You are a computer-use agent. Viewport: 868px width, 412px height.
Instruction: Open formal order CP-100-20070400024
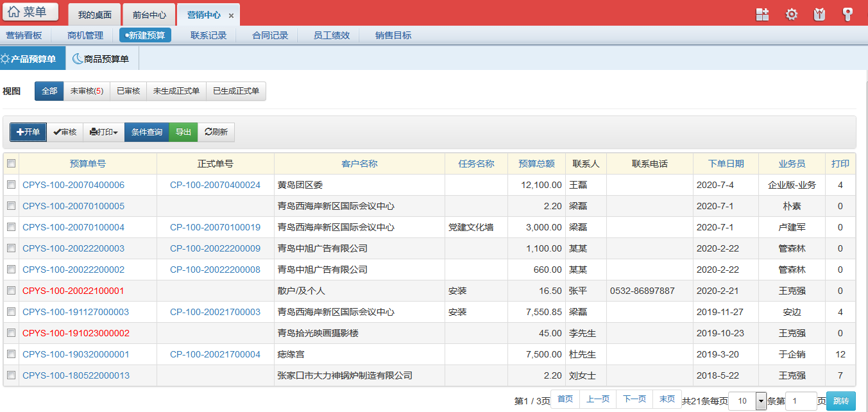pyautogui.click(x=215, y=185)
